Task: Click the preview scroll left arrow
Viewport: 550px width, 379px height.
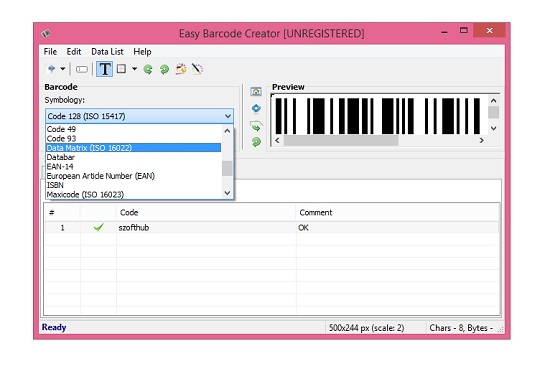Action: pyautogui.click(x=277, y=140)
